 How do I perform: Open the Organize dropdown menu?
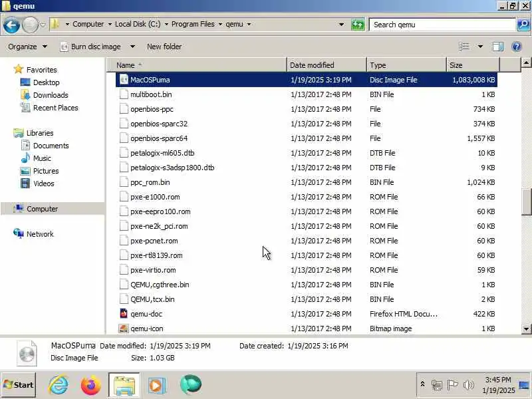point(27,47)
